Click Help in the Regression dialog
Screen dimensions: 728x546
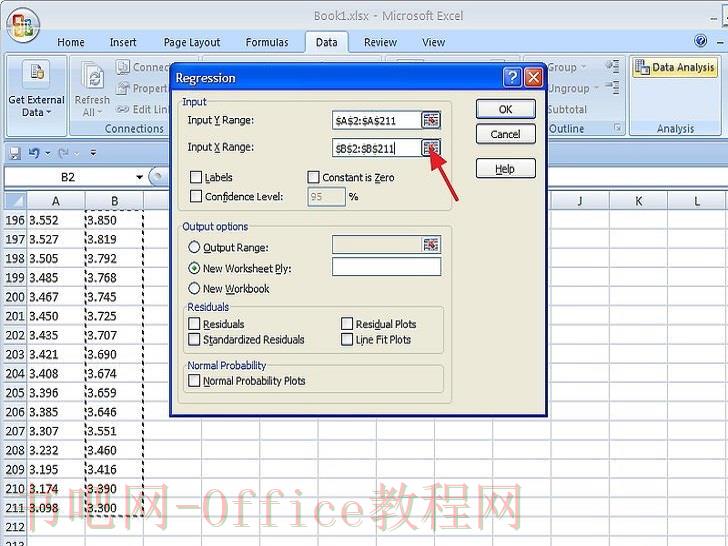tap(506, 169)
